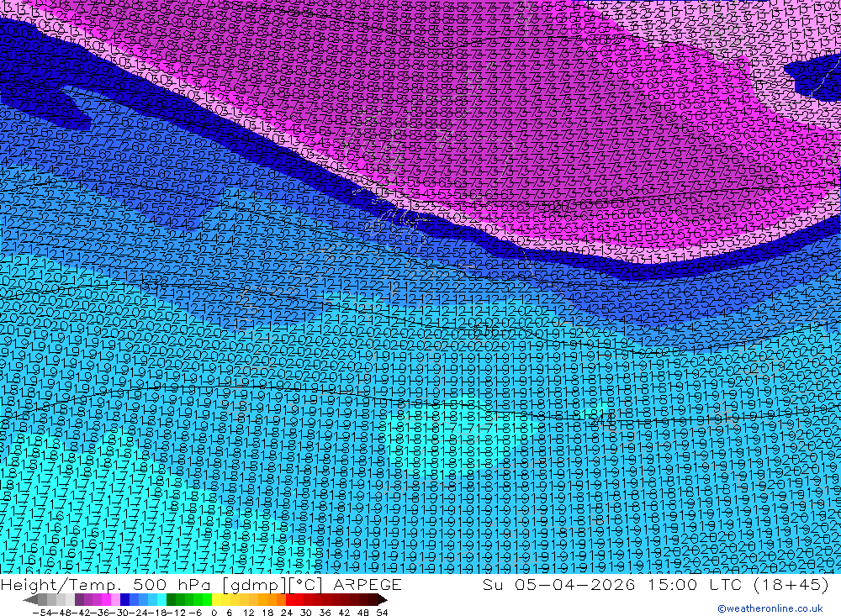The image size is (841, 616).
Task: Click the dark right-end arrow of the color scale
Action: coord(383,599)
